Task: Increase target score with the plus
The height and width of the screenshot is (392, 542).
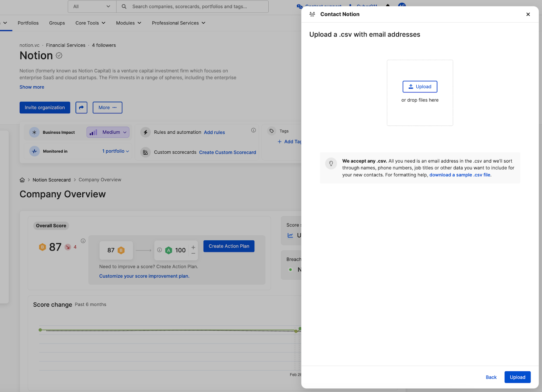Action: [x=193, y=247]
